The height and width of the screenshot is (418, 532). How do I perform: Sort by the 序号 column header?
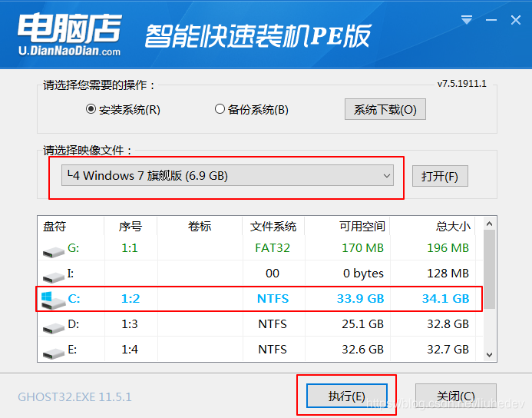pos(131,226)
